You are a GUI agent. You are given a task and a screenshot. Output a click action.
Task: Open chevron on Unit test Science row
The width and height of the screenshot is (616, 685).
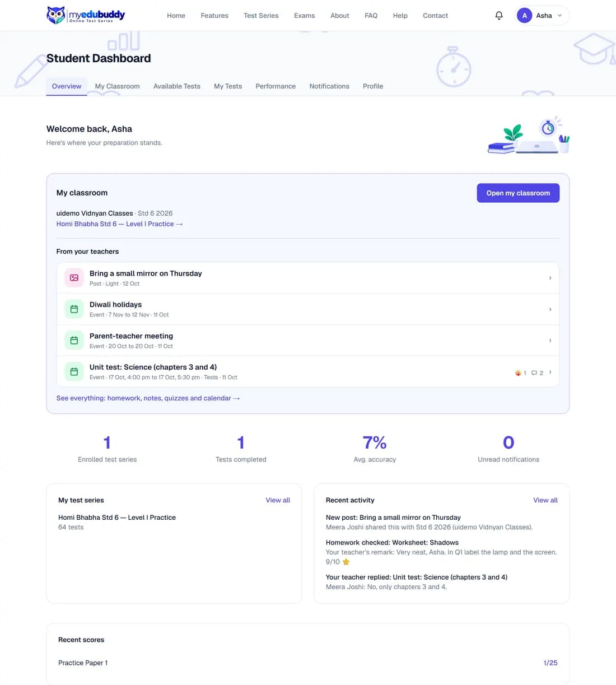click(550, 372)
